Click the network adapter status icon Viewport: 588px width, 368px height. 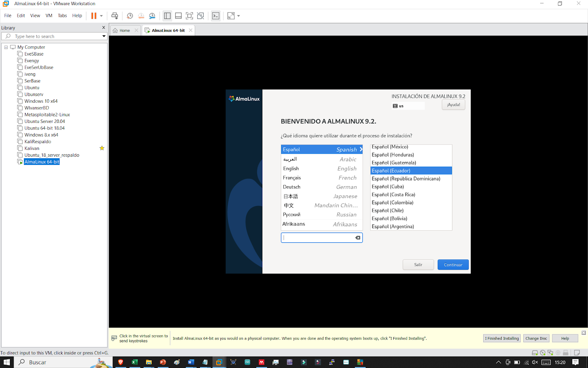pos(551,353)
